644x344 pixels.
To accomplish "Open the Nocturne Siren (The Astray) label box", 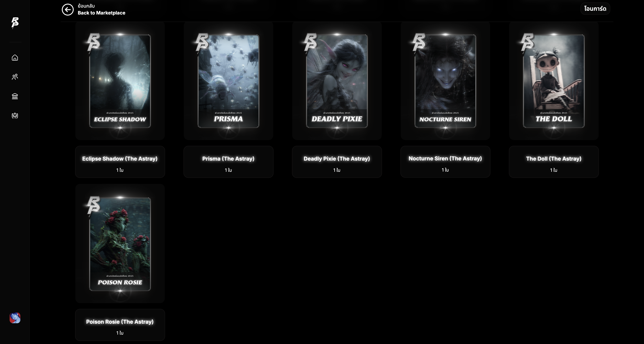I will [x=445, y=162].
